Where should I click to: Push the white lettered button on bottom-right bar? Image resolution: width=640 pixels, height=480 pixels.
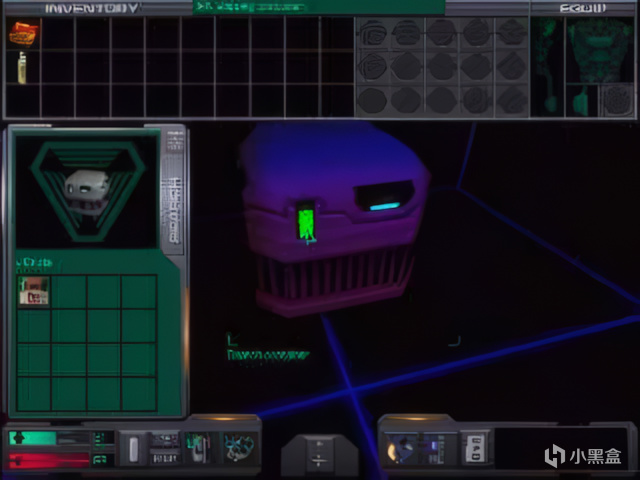pyautogui.click(x=476, y=449)
